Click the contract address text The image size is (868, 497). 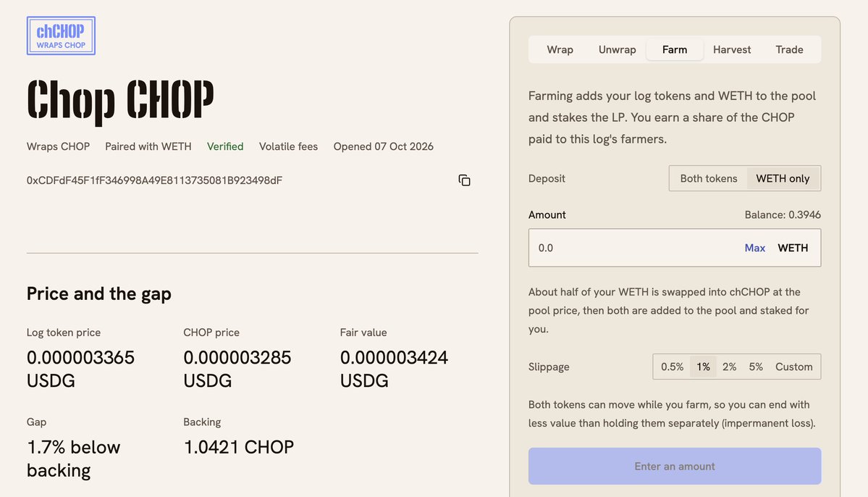click(154, 180)
